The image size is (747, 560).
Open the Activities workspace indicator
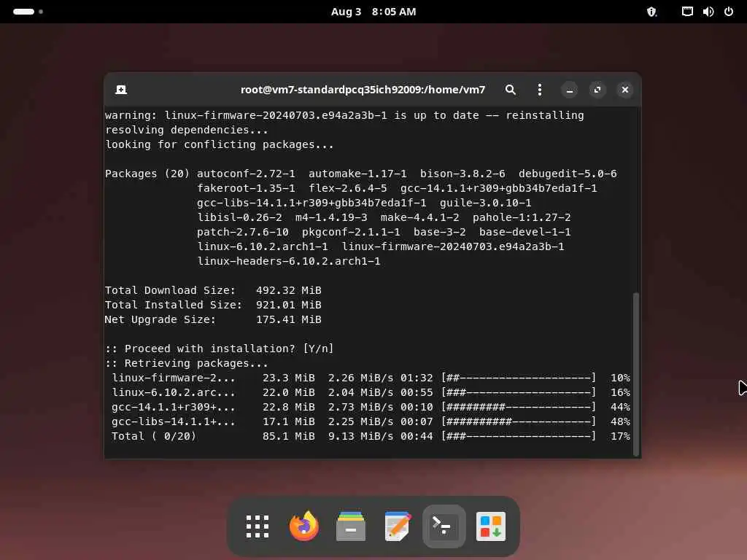28,12
